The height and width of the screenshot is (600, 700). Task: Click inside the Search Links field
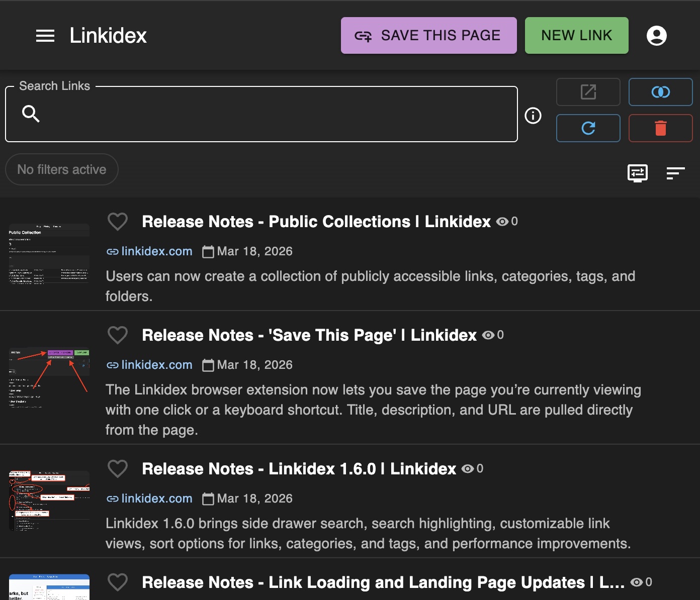coord(261,114)
